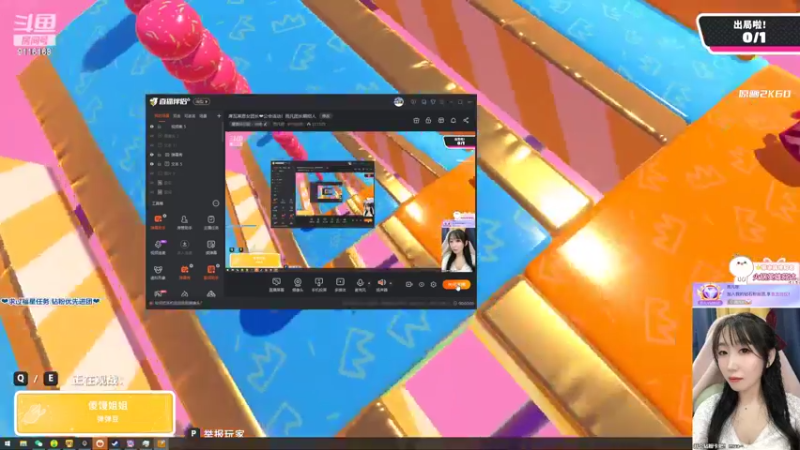Click the 2K60 quality label on the stream
The height and width of the screenshot is (450, 800).
(x=765, y=94)
